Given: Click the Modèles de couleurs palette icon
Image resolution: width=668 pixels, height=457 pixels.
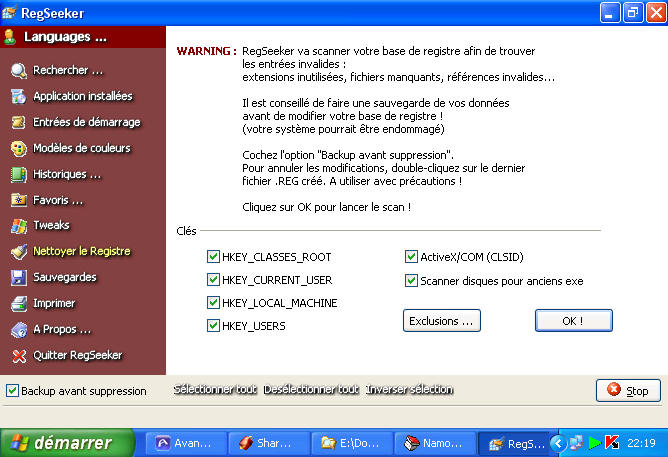Looking at the screenshot, I should (19, 149).
